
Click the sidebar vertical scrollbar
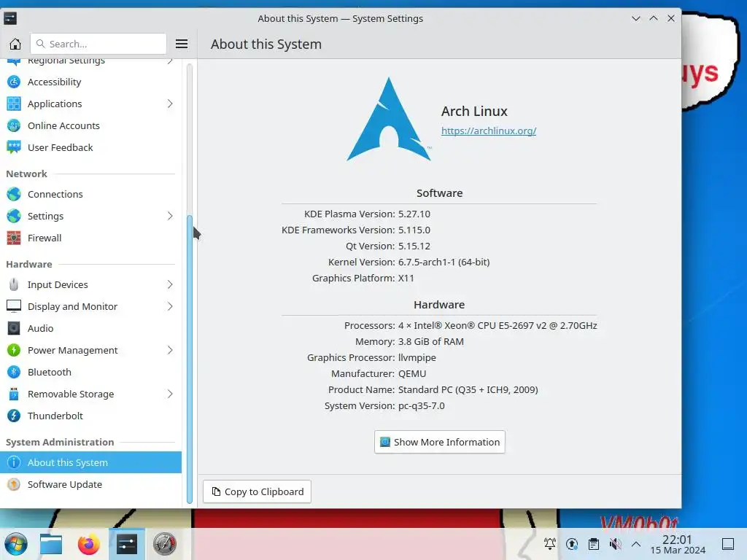point(190,358)
